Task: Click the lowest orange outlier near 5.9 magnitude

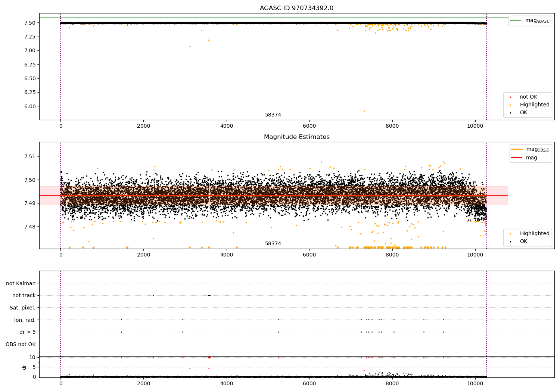Action: point(364,111)
